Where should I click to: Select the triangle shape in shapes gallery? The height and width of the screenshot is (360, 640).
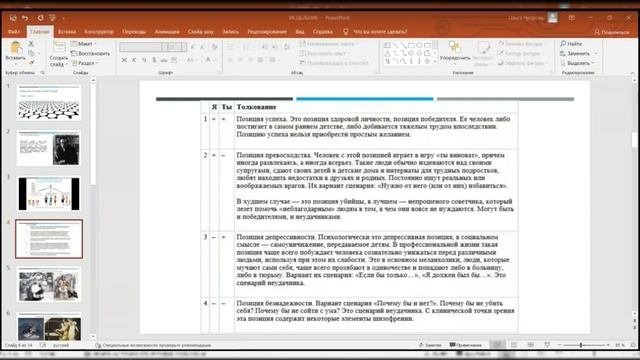(x=387, y=53)
